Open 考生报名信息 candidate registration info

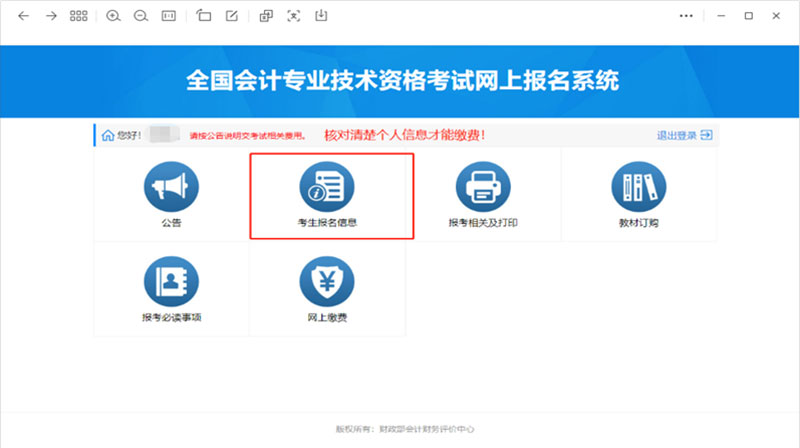327,187
